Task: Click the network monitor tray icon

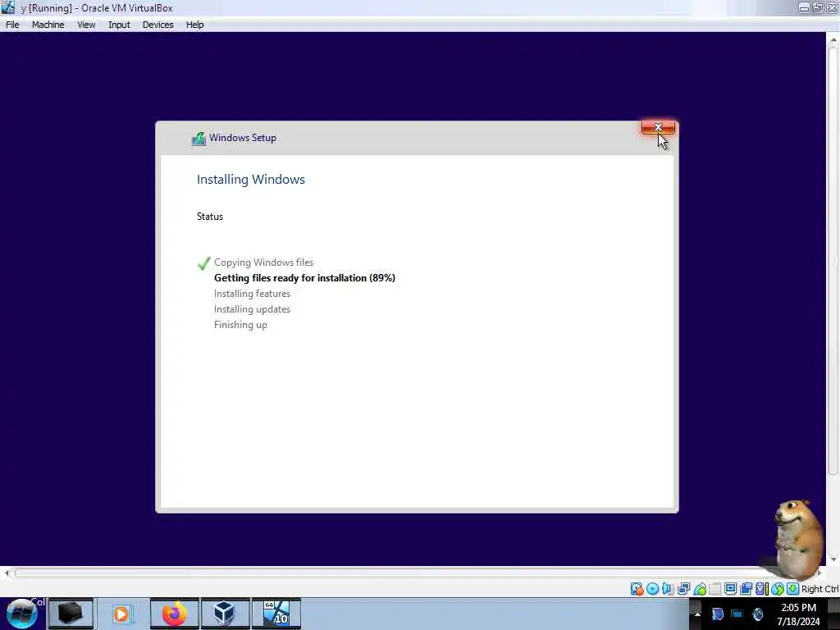Action: coord(737,614)
